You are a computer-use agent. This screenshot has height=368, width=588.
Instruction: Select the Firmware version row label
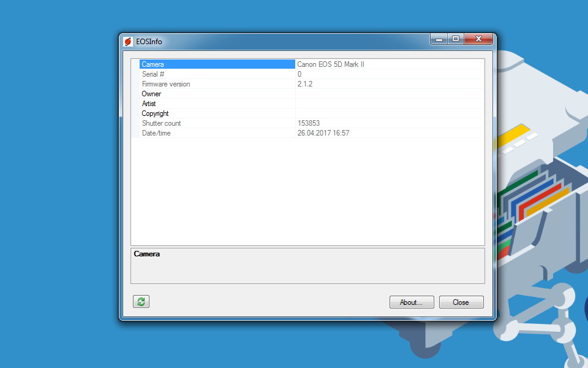pos(166,84)
